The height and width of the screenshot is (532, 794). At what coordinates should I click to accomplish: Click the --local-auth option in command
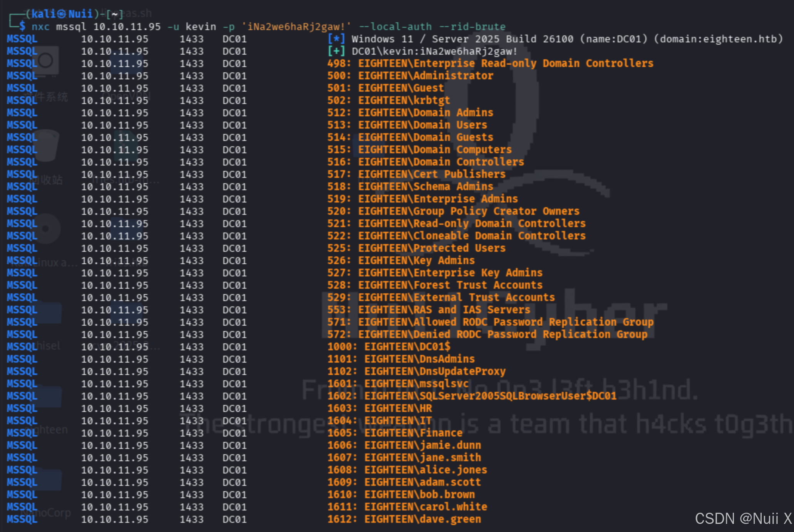(x=395, y=27)
